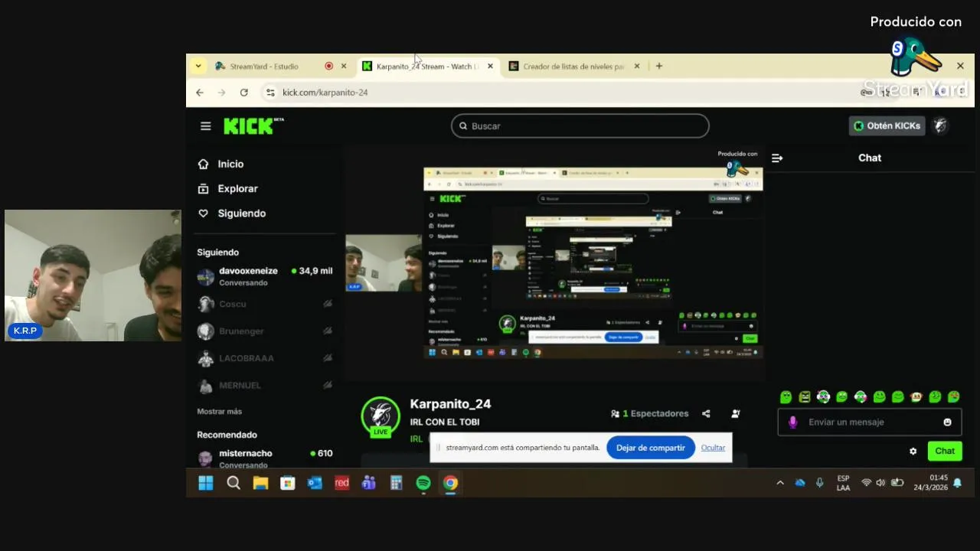Click the Obtén KICKs button

tap(887, 126)
